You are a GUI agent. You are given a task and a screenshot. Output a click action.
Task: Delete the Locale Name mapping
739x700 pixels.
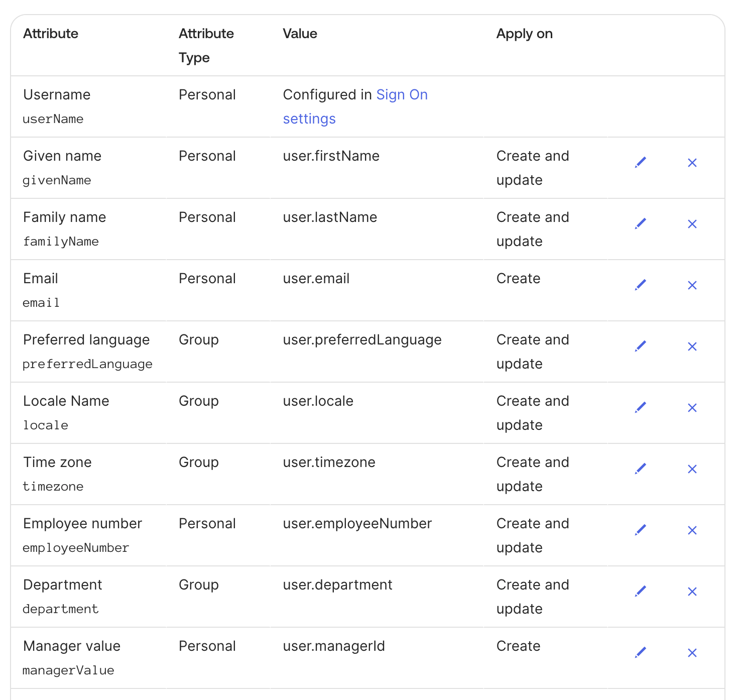[692, 408]
